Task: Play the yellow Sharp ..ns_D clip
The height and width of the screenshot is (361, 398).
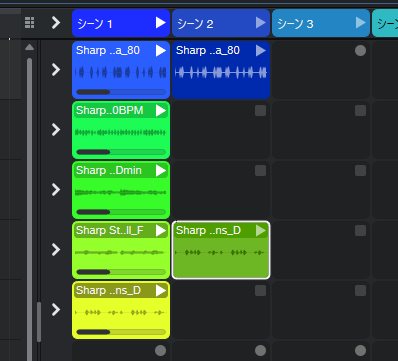Action: click(161, 291)
